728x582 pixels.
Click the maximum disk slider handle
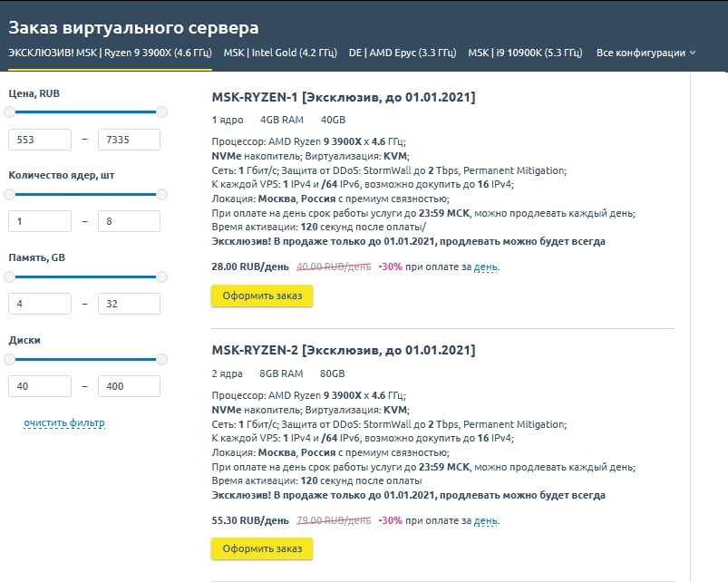pyautogui.click(x=162, y=359)
